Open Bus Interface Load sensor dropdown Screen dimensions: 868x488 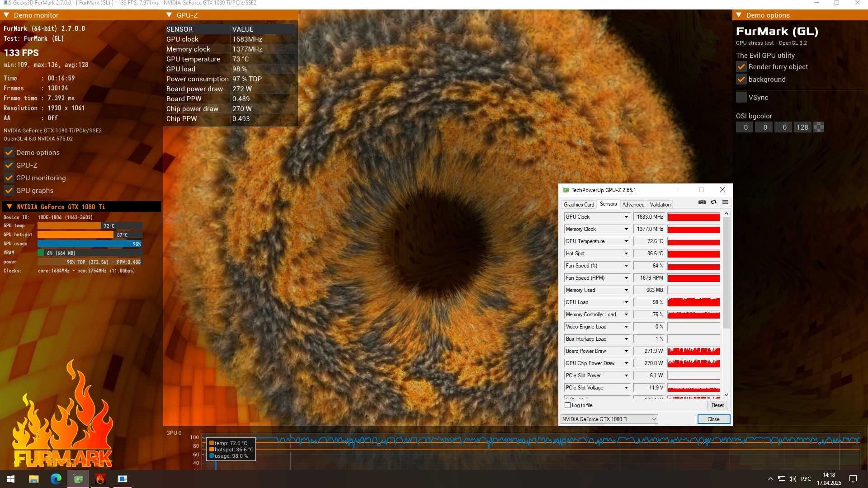point(626,339)
